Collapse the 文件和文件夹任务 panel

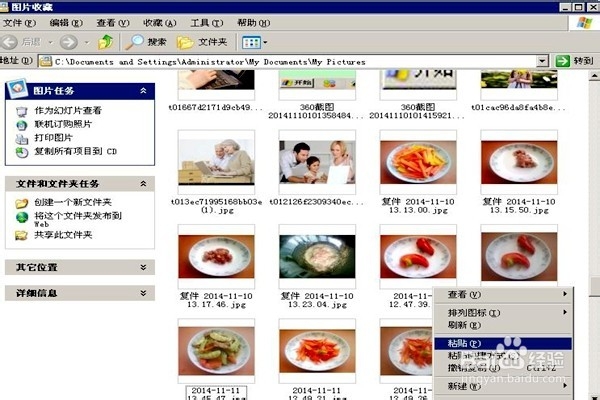pos(143,184)
